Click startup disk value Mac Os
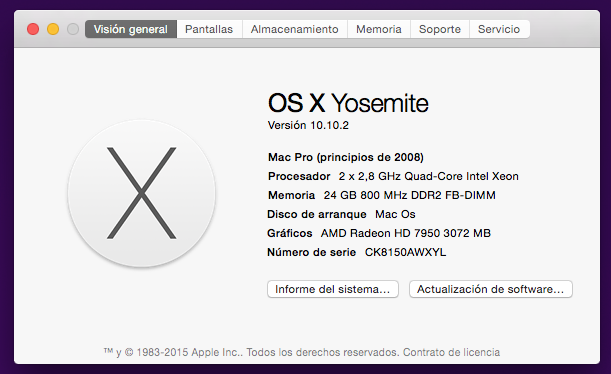The width and height of the screenshot is (611, 374). [395, 214]
